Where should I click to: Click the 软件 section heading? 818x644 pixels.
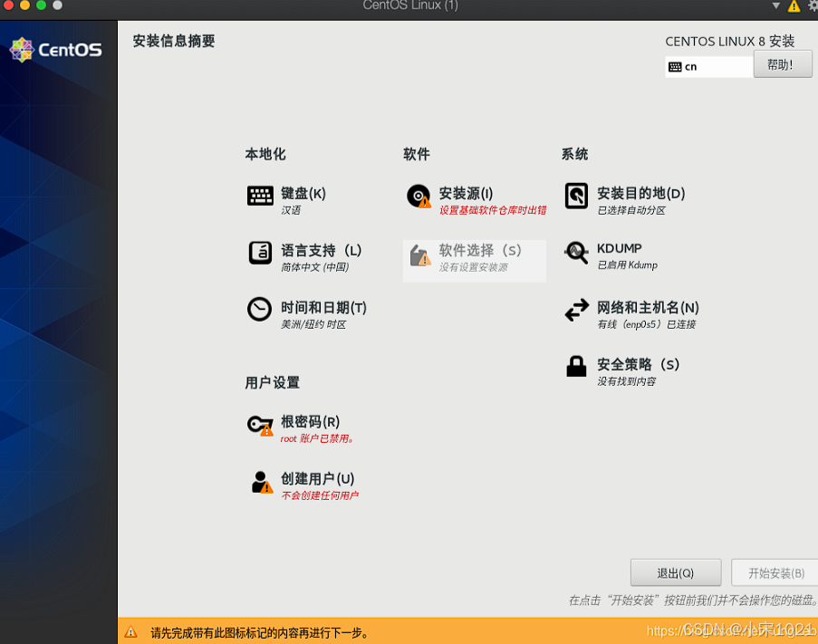pyautogui.click(x=417, y=154)
